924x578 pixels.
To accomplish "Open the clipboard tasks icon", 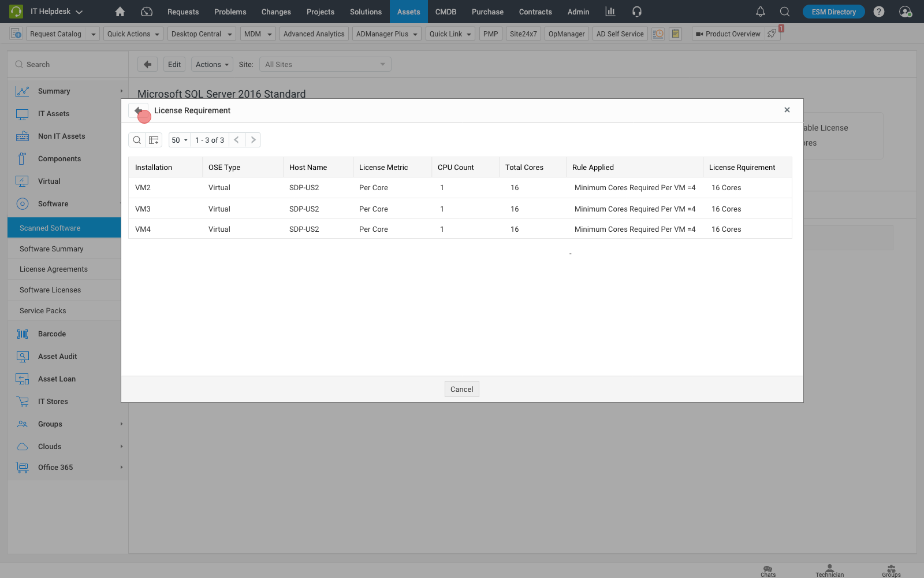I will pyautogui.click(x=675, y=34).
